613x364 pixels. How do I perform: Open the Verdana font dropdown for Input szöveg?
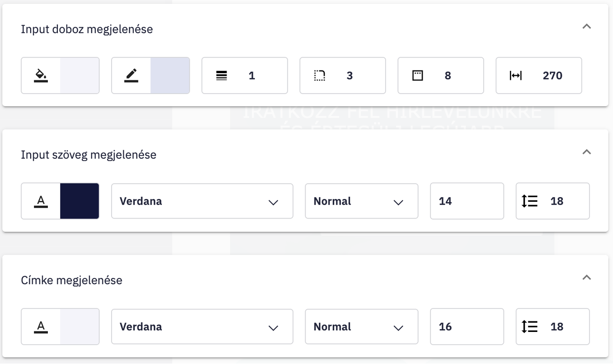click(202, 201)
